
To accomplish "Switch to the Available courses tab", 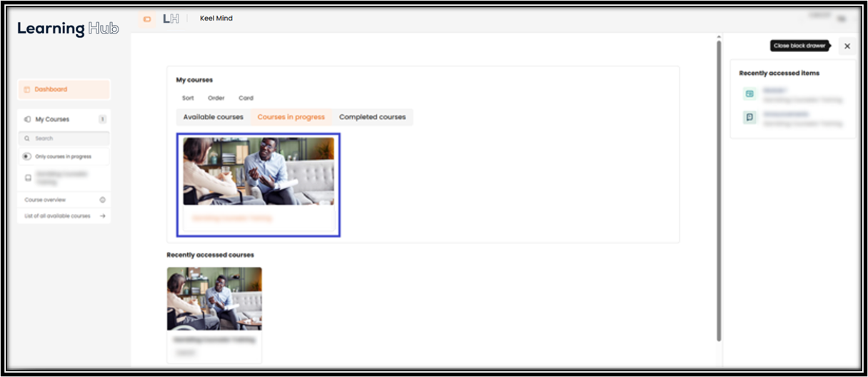I will (x=213, y=117).
